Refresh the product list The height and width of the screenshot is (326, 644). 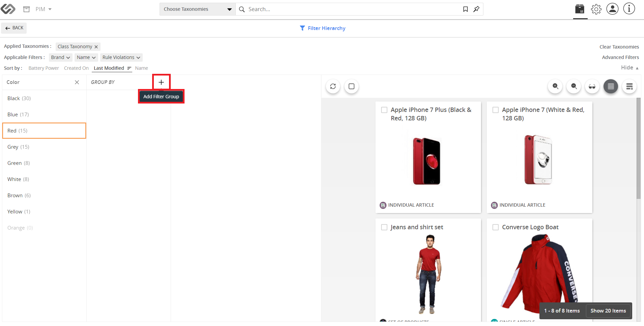tap(333, 86)
